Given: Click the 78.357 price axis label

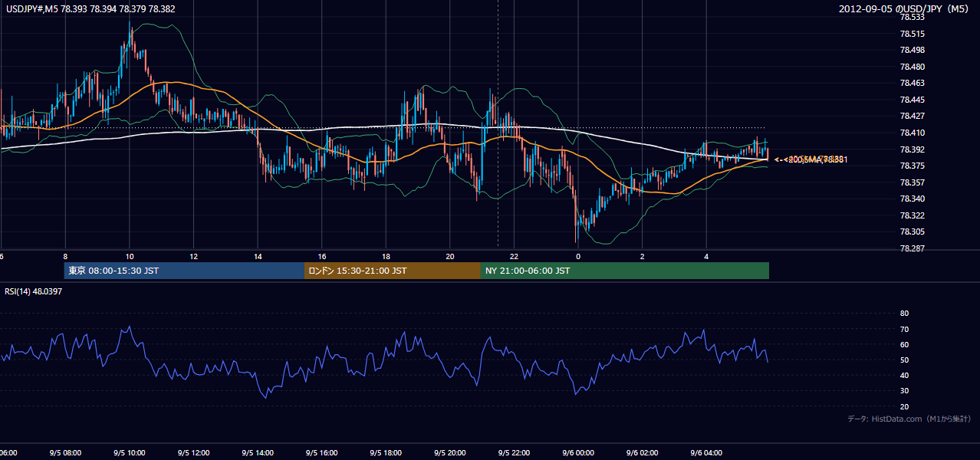Looking at the screenshot, I should pos(912,182).
